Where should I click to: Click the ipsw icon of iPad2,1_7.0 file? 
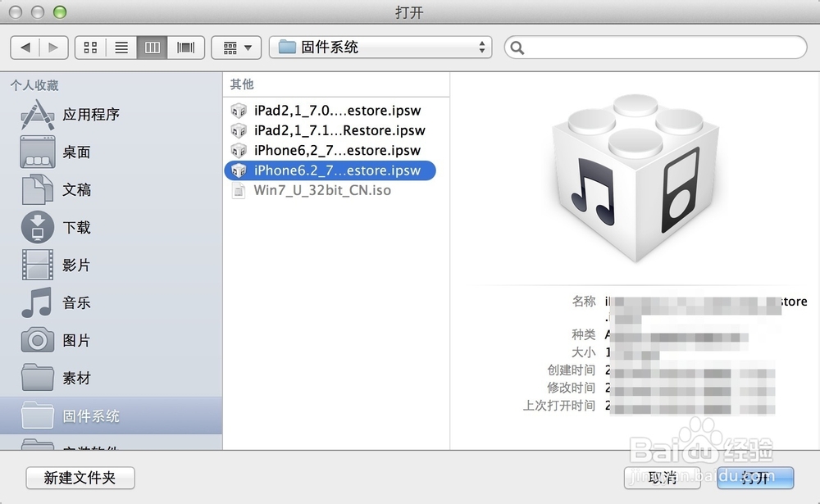239,111
